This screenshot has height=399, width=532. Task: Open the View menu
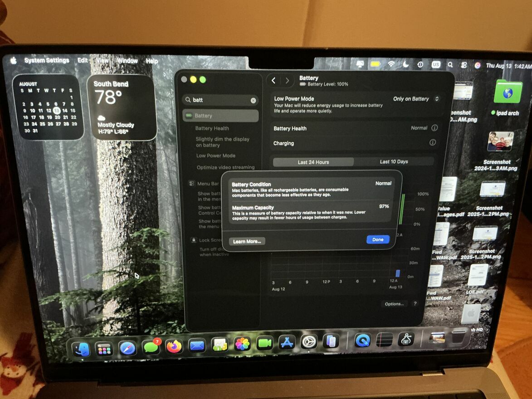[102, 61]
